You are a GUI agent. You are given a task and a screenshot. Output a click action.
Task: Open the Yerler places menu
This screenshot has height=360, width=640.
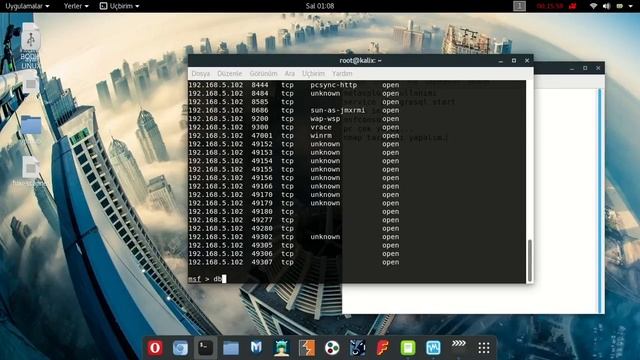(76, 6)
